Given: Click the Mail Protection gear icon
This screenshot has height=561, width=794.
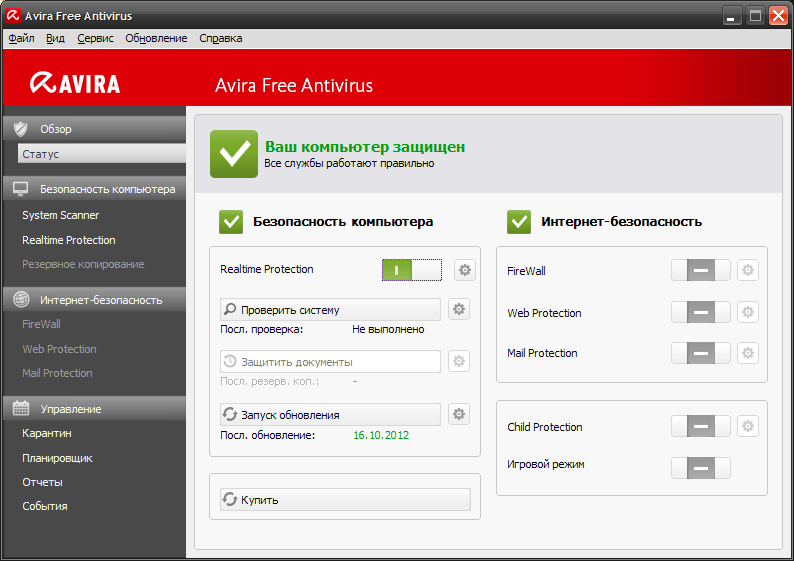Looking at the screenshot, I should (748, 353).
